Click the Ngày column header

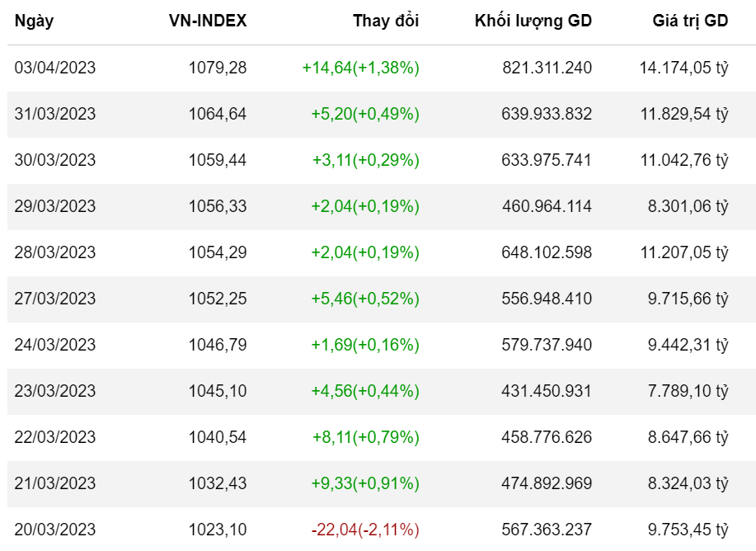click(x=34, y=21)
